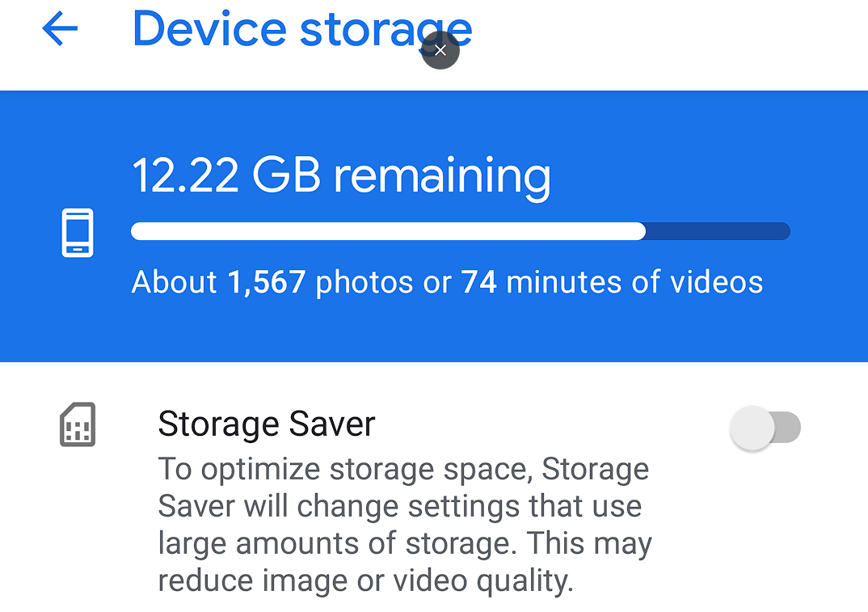Dismiss the small dark X overlay button
The image size is (868, 612).
pyautogui.click(x=440, y=50)
